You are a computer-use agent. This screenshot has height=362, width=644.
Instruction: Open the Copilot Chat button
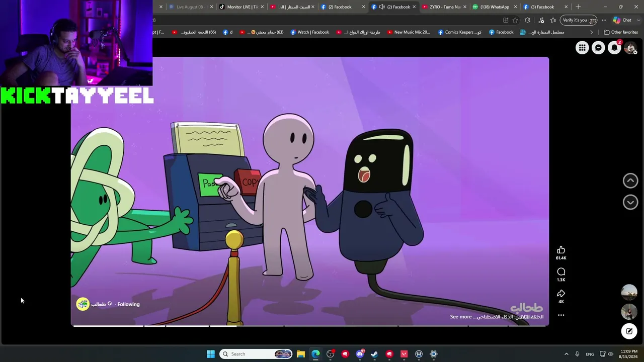(x=622, y=20)
